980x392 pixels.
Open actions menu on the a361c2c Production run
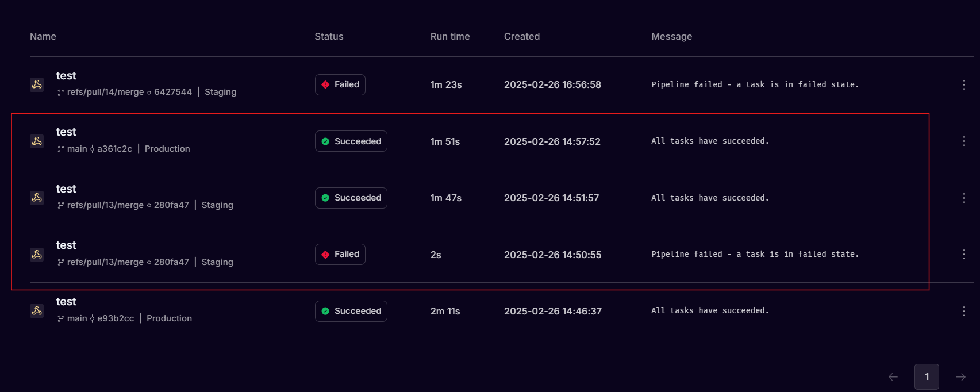pos(964,141)
